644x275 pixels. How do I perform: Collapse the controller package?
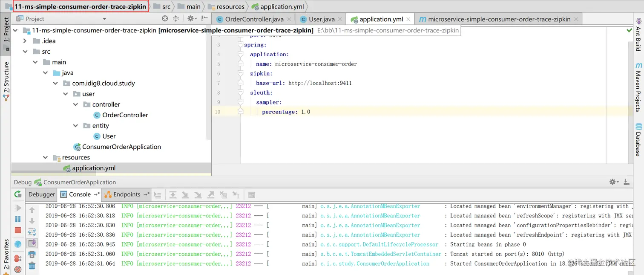pyautogui.click(x=76, y=104)
